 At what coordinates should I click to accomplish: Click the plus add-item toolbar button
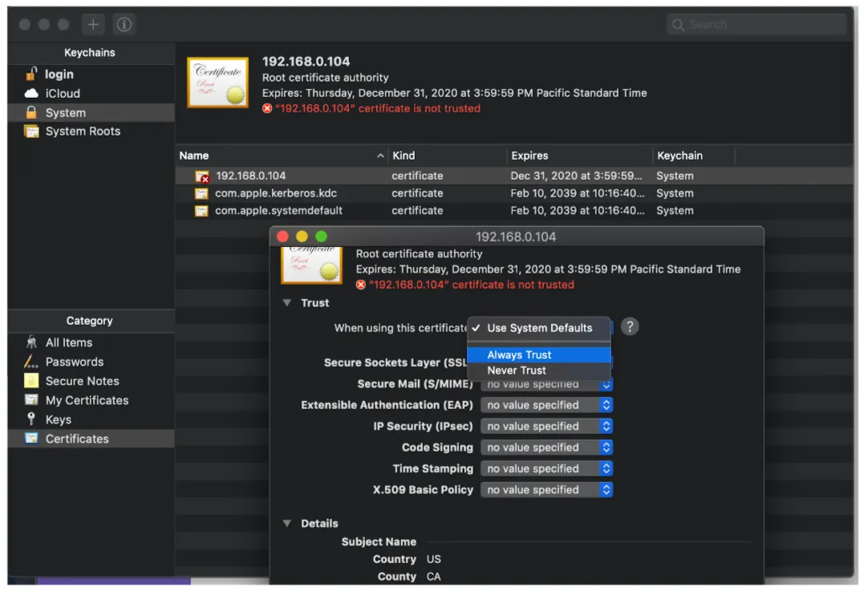(93, 24)
